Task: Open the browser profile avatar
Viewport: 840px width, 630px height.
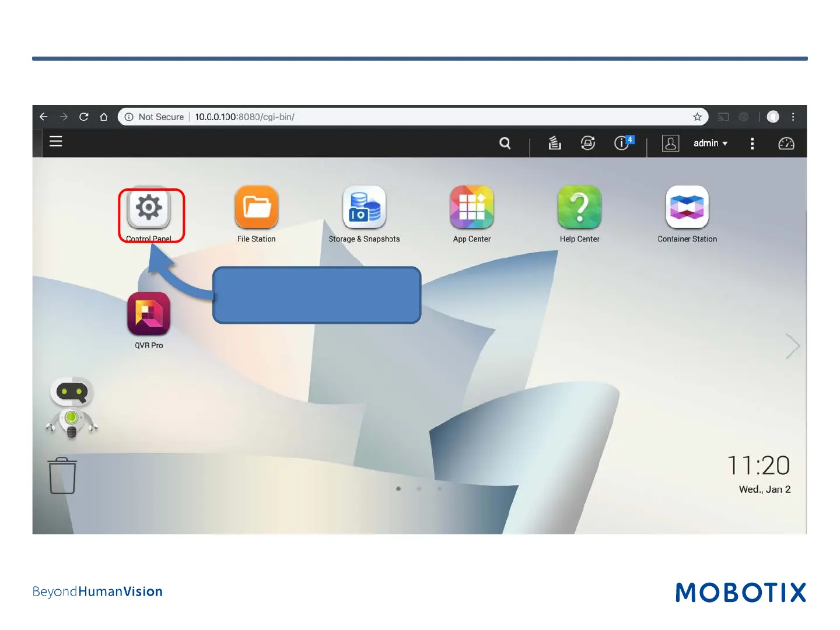Action: click(x=773, y=117)
